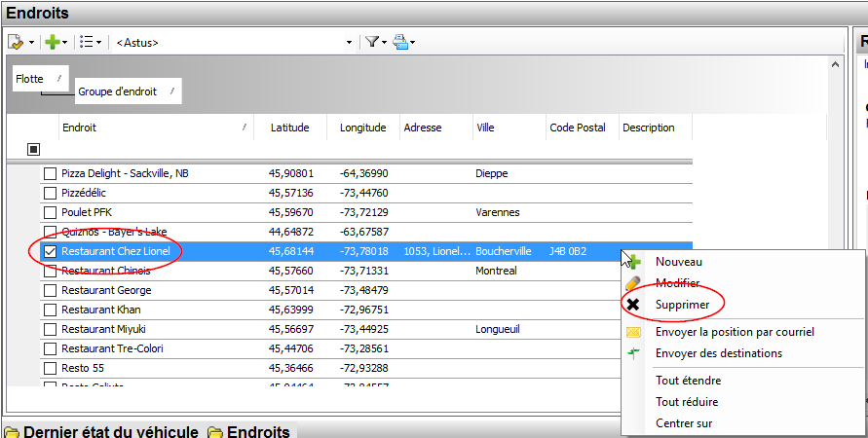The height and width of the screenshot is (438, 868).
Task: Click the printer icon in toolbar
Action: pyautogui.click(x=400, y=42)
